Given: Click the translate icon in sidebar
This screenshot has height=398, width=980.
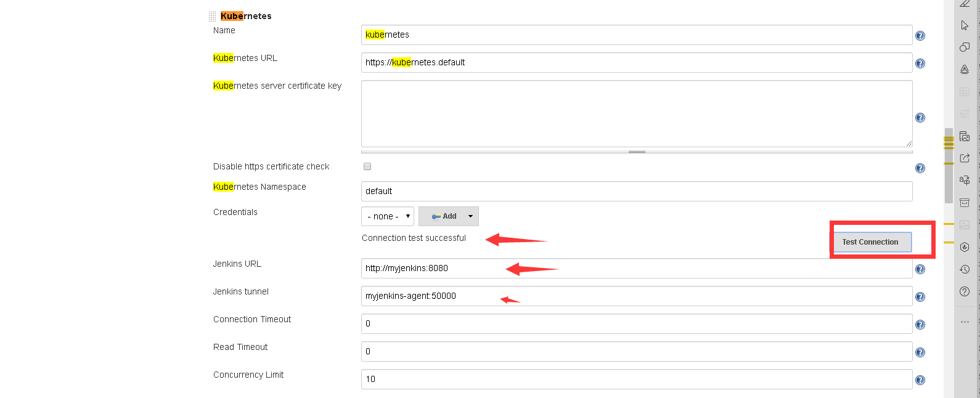Looking at the screenshot, I should (965, 181).
